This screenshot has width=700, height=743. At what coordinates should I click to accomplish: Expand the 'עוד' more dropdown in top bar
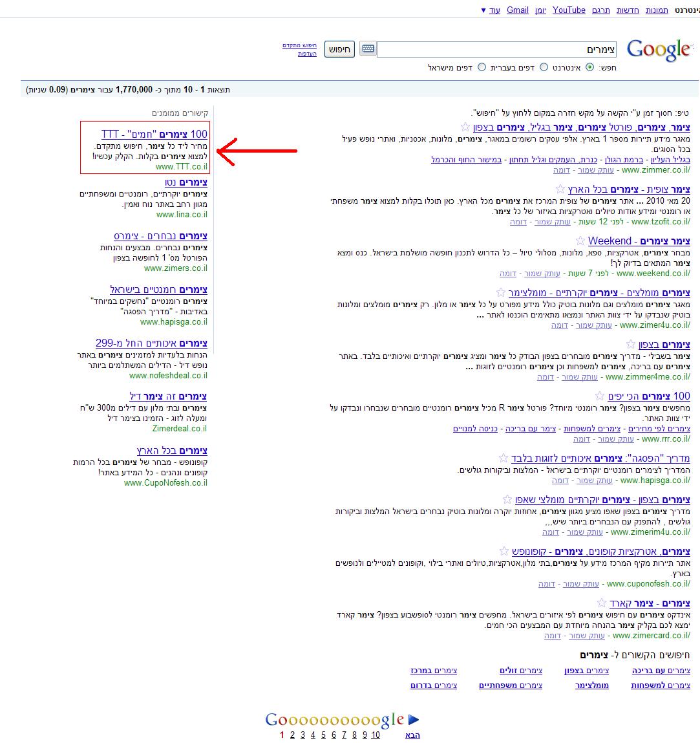(x=491, y=10)
